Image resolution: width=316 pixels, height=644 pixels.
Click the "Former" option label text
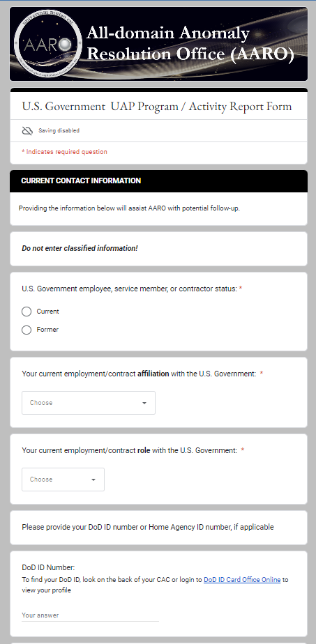(x=47, y=330)
